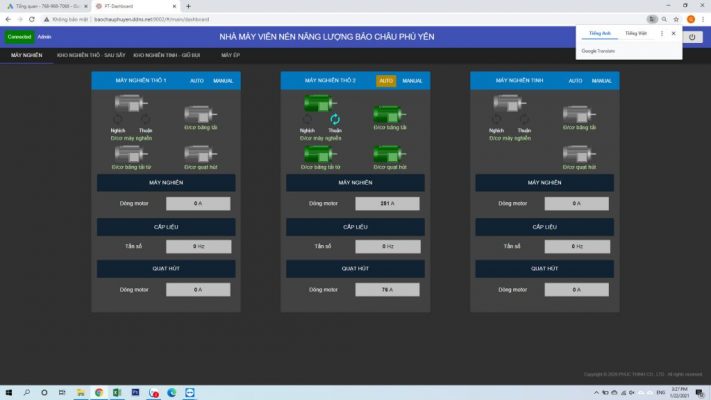This screenshot has height=400, width=711.
Task: Click the suction fan motor in Máy Nghiền Thô 1
Action: 200,154
